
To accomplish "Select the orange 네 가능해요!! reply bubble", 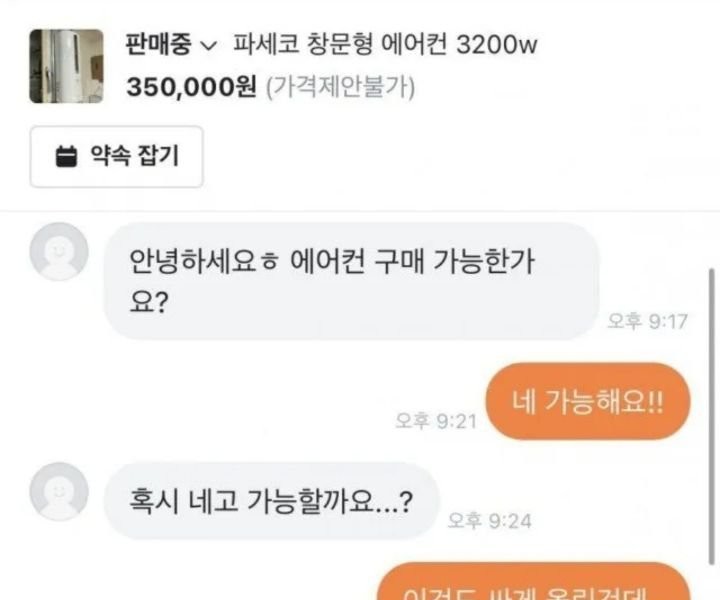I will click(588, 401).
